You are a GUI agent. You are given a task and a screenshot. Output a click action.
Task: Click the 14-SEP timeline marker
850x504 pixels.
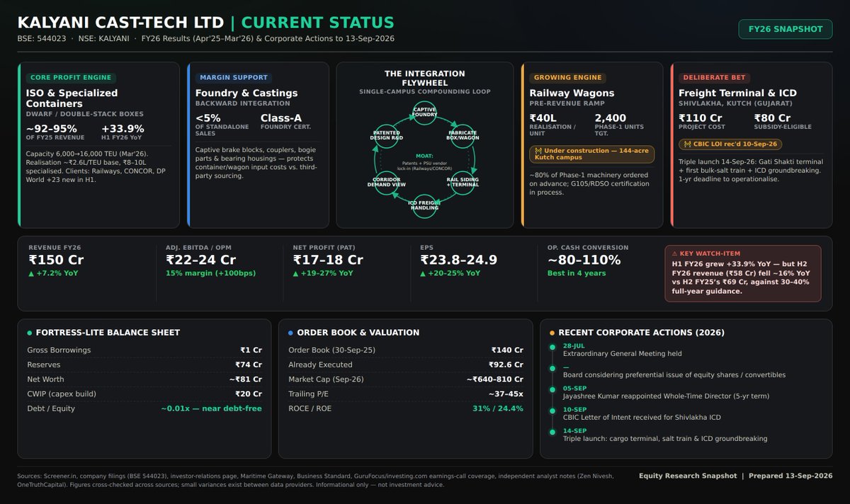[x=552, y=431]
